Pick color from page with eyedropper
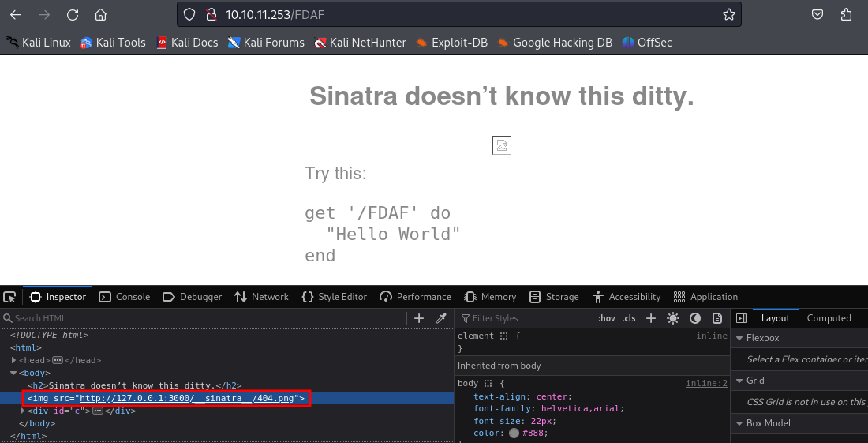The height and width of the screenshot is (443, 868). (x=441, y=318)
